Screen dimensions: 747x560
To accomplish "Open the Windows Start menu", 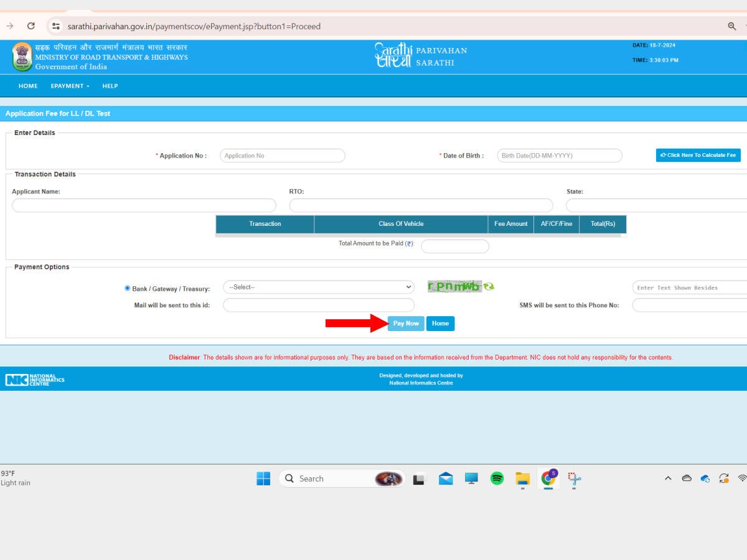I will coord(263,478).
